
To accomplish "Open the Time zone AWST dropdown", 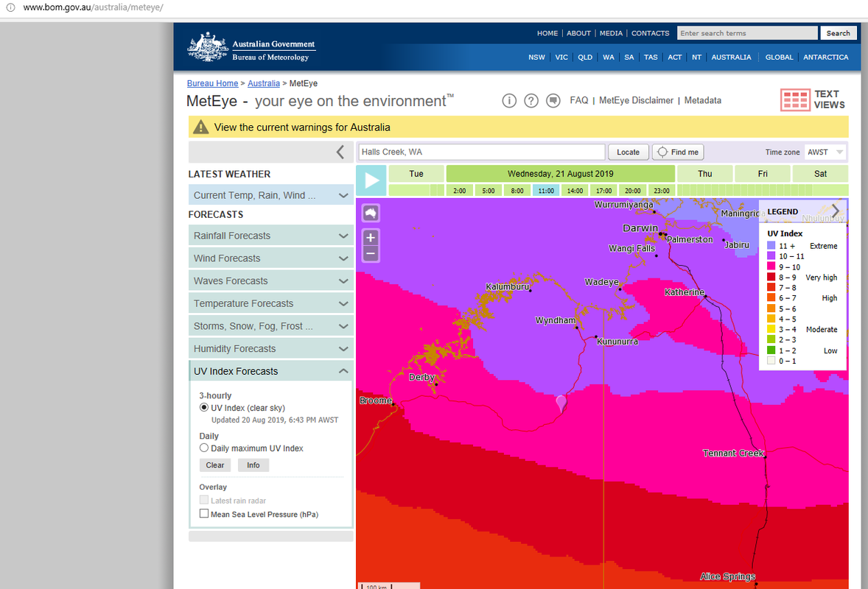I will [825, 152].
